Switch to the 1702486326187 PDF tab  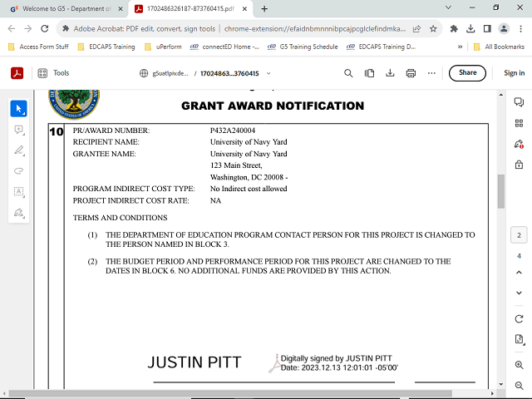point(190,9)
